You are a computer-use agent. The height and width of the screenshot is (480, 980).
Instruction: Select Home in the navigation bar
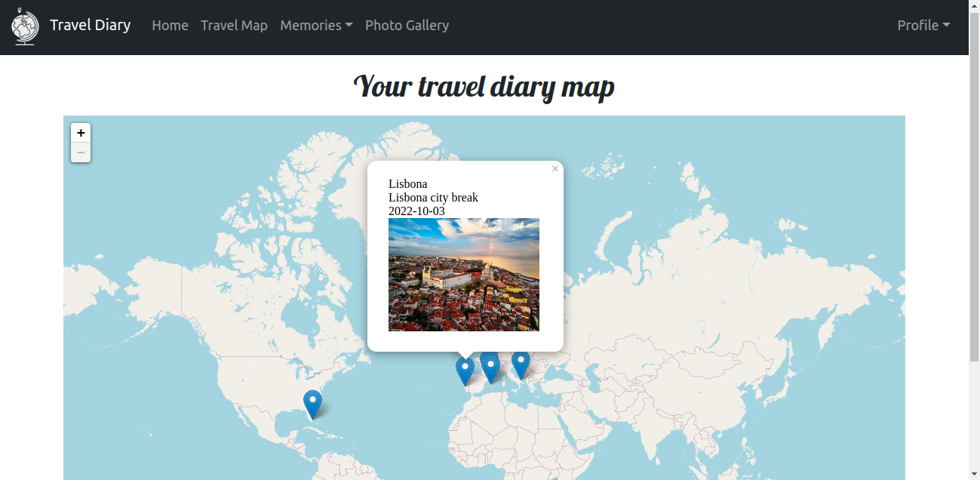coord(170,25)
